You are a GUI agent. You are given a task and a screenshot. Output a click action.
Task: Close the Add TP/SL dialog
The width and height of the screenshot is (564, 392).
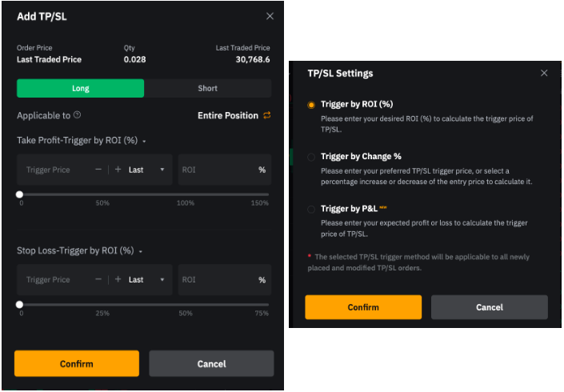point(270,16)
